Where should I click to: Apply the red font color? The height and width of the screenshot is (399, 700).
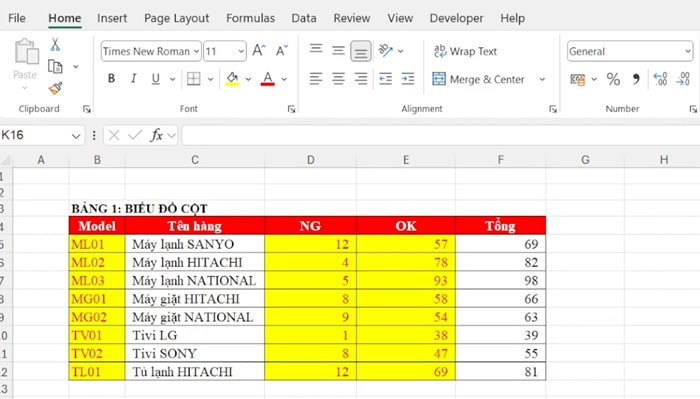pyautogui.click(x=267, y=79)
